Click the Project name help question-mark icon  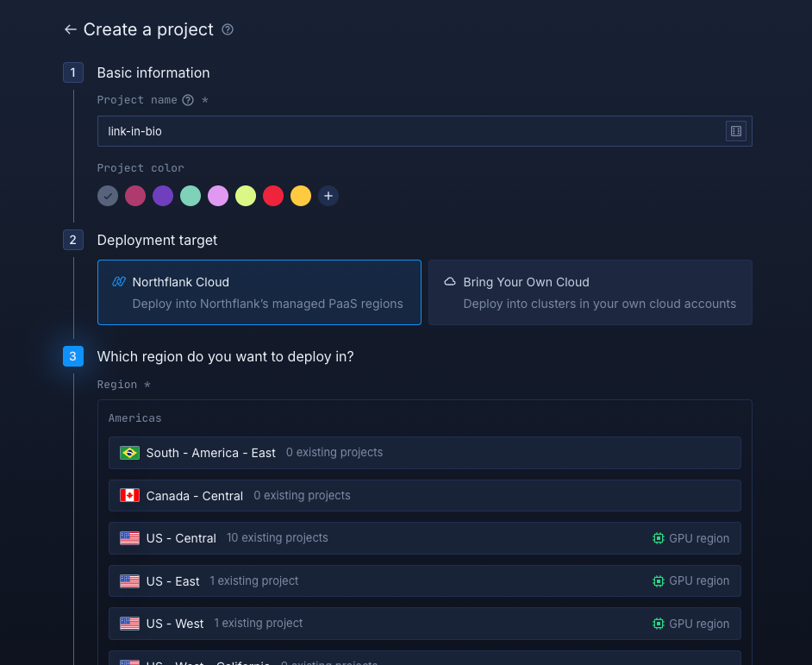coord(188,100)
